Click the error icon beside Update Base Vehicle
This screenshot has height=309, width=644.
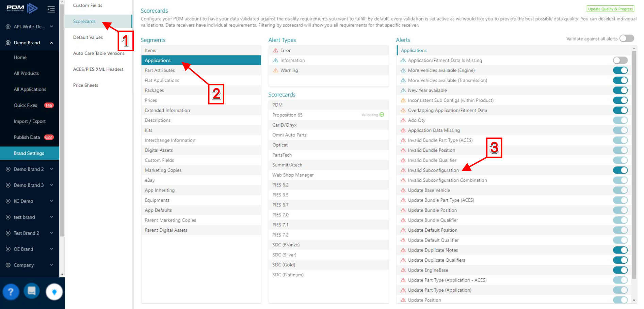[x=403, y=190]
